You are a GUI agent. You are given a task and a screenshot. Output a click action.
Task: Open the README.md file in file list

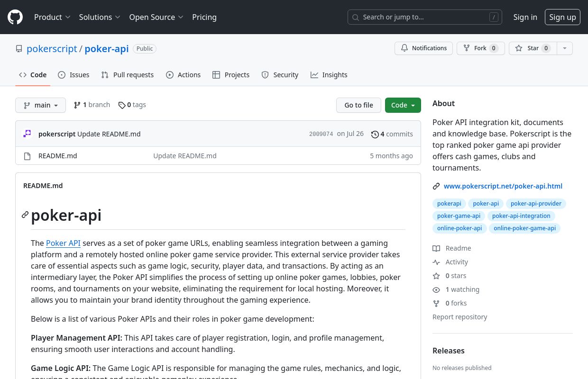point(57,156)
